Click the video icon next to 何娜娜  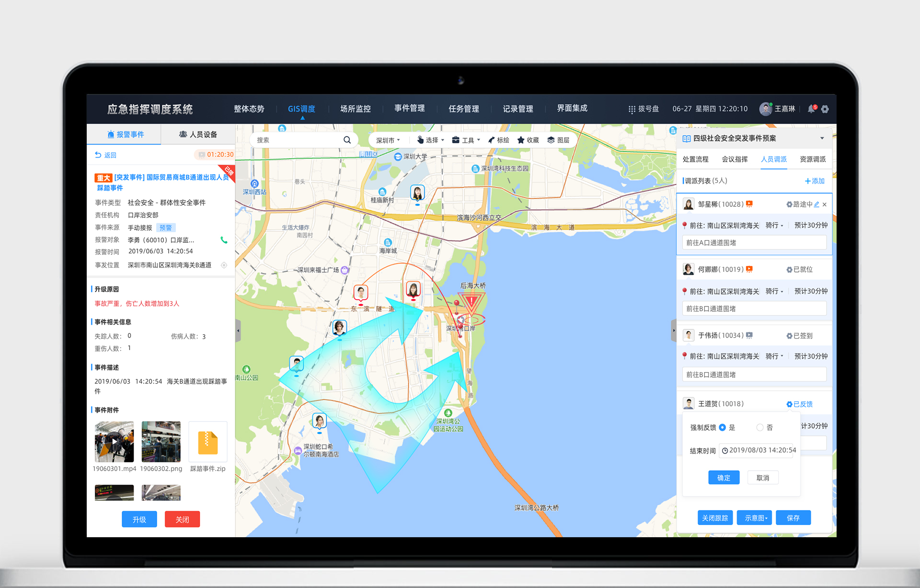point(749,270)
